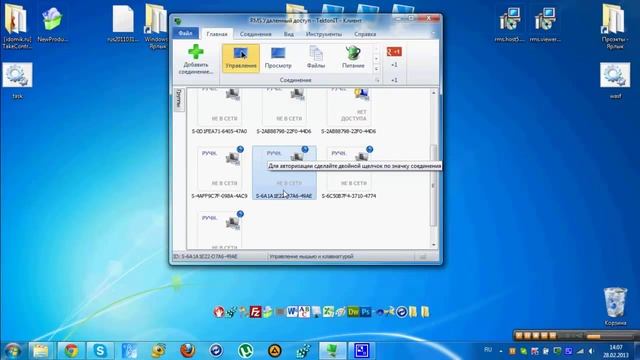Image resolution: width=640 pixels, height=360 pixels.
Task: Launch Excel from the desktop dock
Action: coord(329,312)
